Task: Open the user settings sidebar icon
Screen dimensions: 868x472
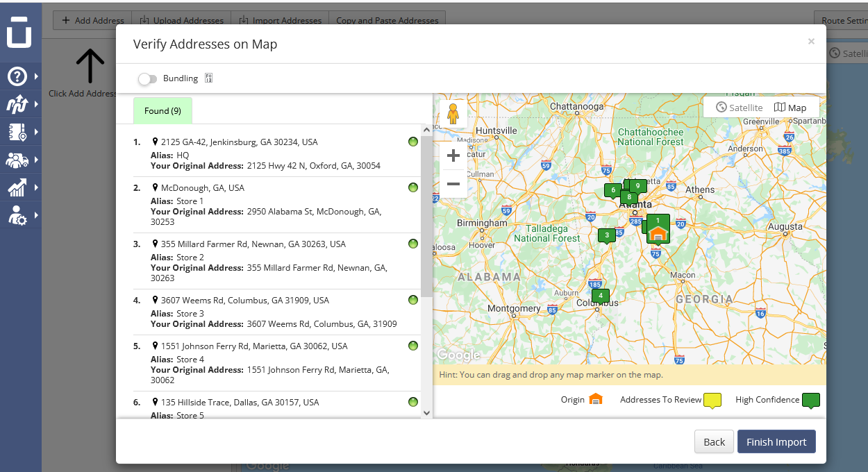Action: 17,215
